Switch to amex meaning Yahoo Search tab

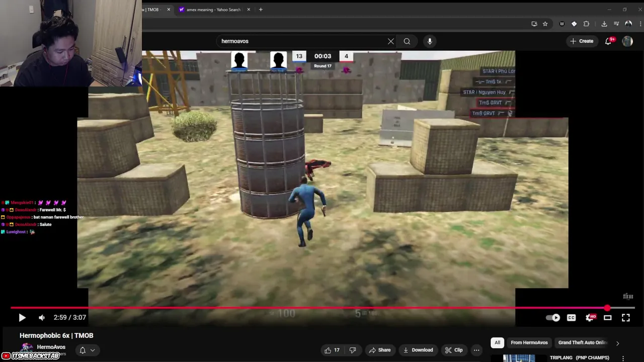coord(213,10)
